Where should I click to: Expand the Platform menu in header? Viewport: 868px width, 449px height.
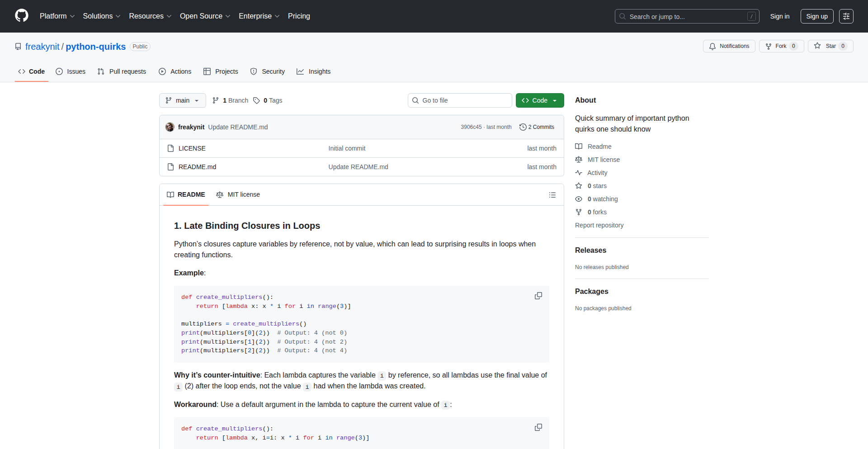pos(57,16)
